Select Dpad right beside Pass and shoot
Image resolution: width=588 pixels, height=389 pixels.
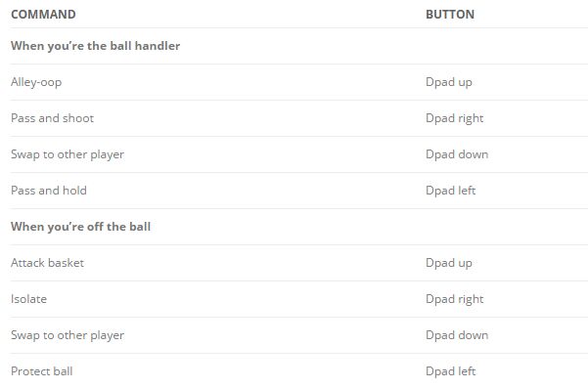pyautogui.click(x=455, y=118)
